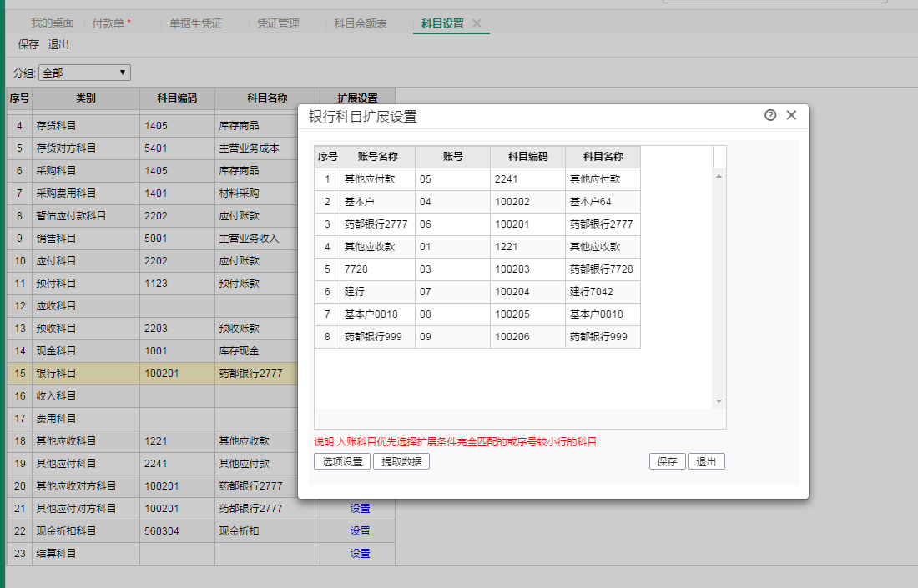The height and width of the screenshot is (588, 918).
Task: Click account name 药都银行2777 in dialog
Action: pyautogui.click(x=377, y=224)
